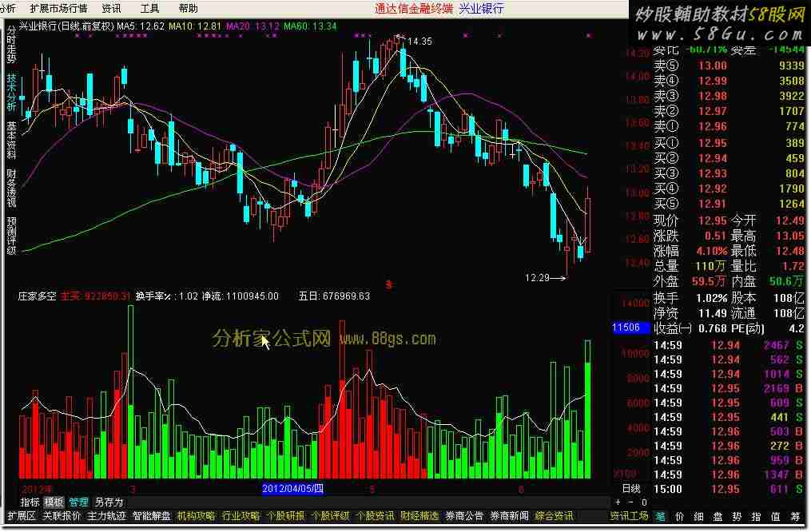Select the 笔 tick-detail tab
Screen dimensions: 811x532
click(x=661, y=516)
